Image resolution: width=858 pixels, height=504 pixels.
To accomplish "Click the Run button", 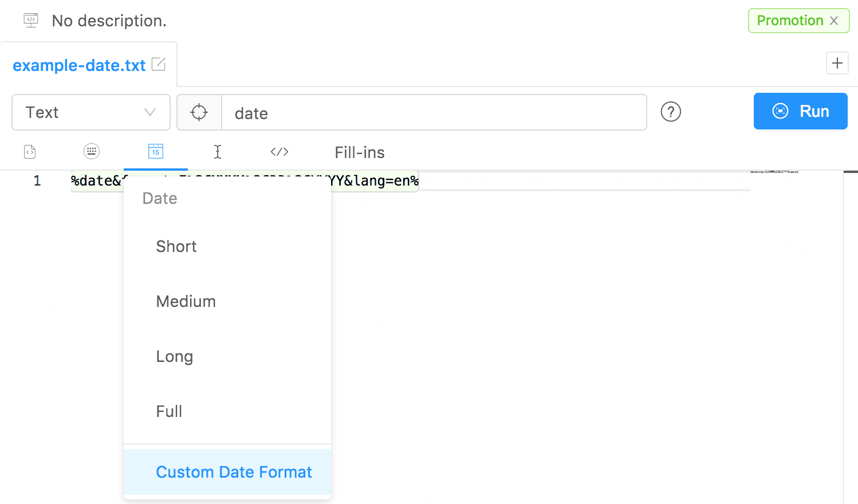I will [800, 111].
